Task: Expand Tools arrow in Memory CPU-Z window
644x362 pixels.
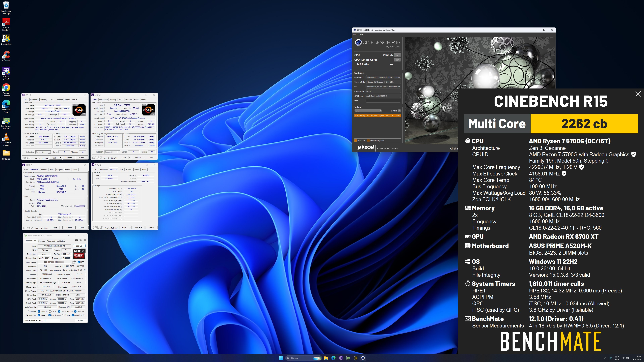Action: (130, 227)
